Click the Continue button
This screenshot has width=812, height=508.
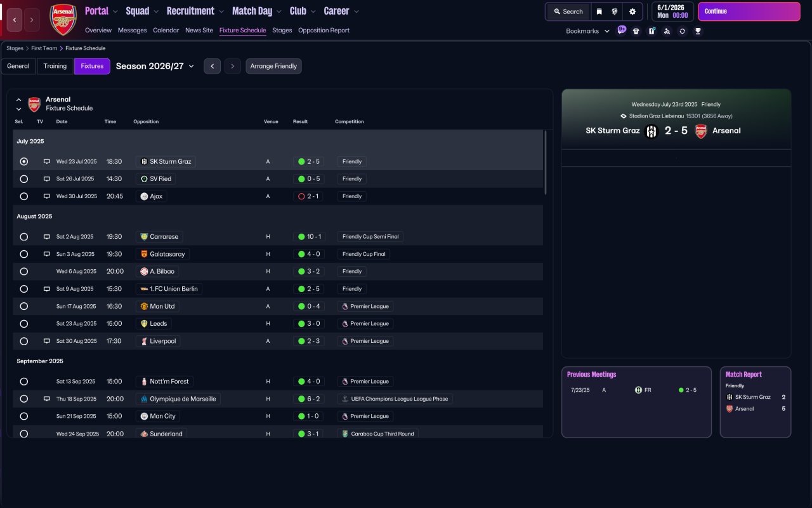(749, 11)
